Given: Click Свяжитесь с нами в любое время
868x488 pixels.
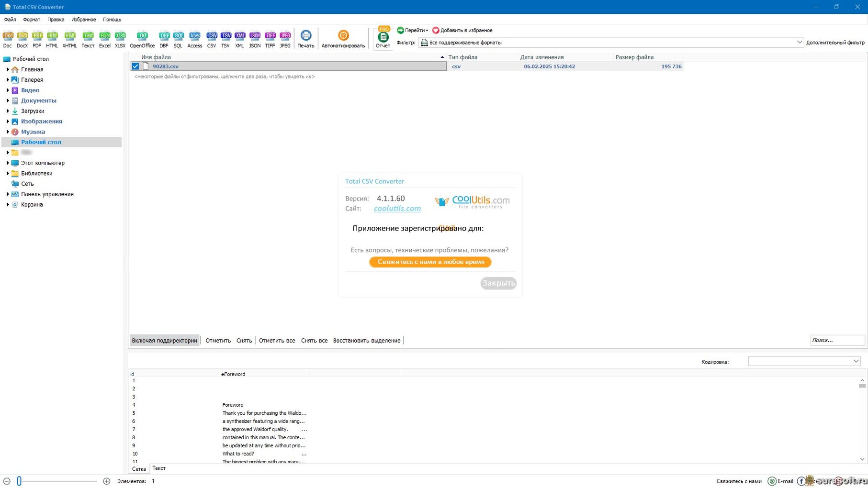Looking at the screenshot, I should 430,262.
